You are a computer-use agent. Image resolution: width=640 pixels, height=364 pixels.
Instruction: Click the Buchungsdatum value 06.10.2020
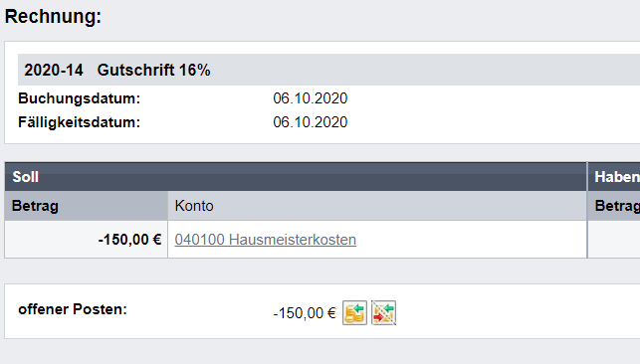311,98
